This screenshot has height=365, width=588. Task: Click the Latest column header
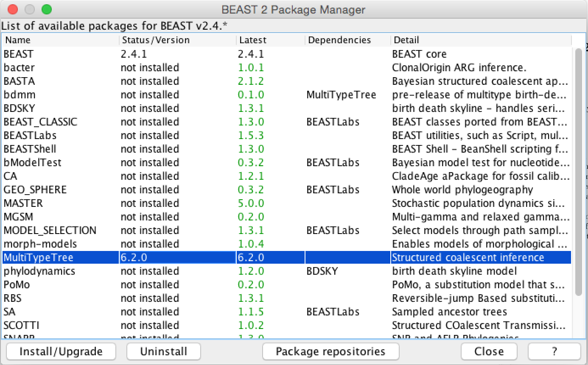click(x=271, y=40)
